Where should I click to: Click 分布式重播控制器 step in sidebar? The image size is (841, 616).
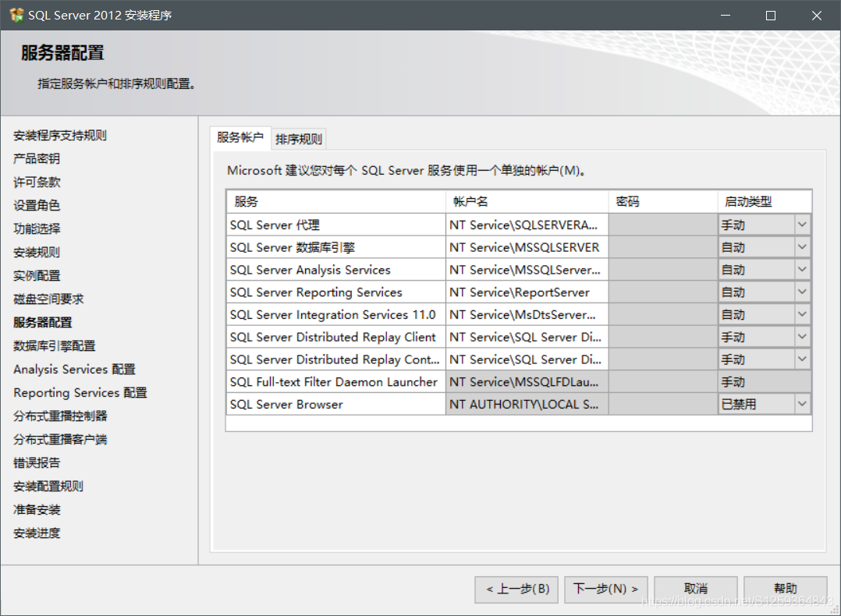(x=60, y=416)
